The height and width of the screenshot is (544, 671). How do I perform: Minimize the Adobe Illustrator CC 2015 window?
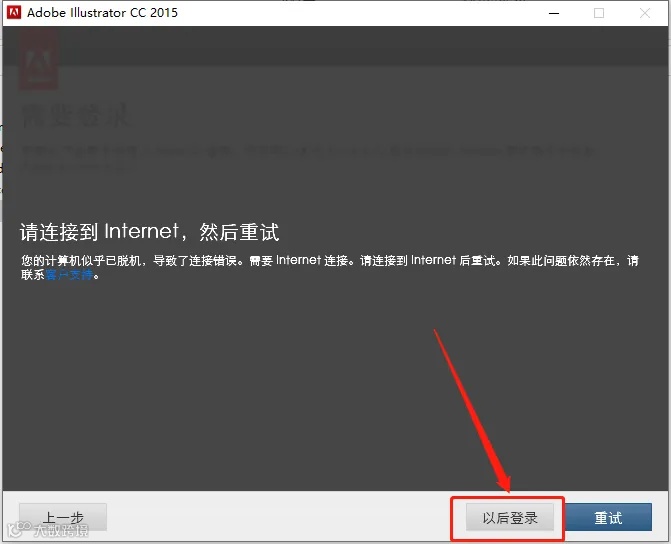click(x=554, y=13)
